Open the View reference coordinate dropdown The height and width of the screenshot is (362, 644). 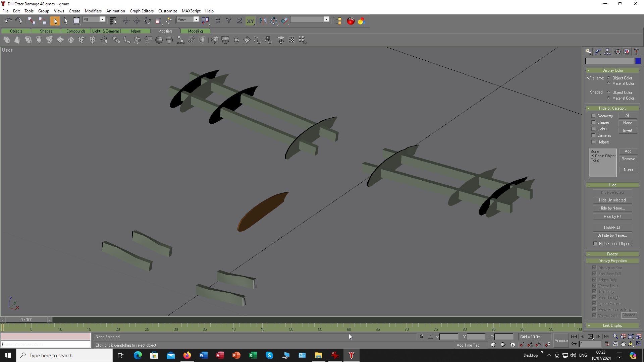click(196, 19)
